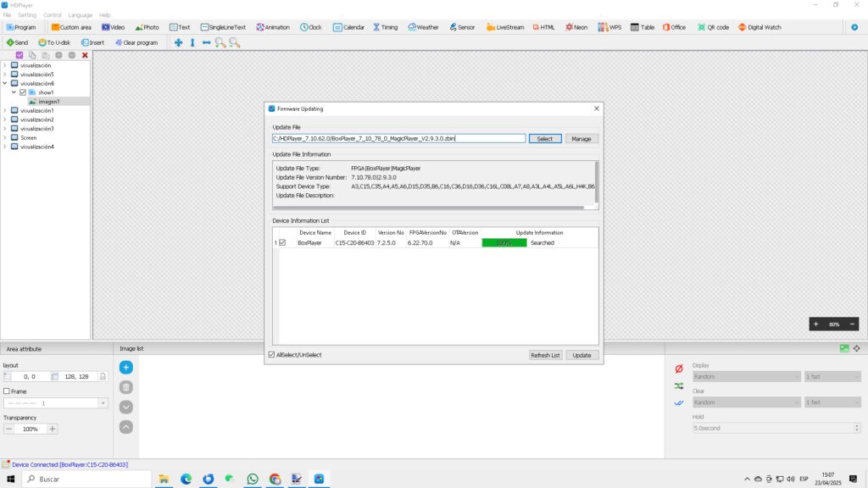Export the program To U-disk
Screen dimensions: 868x488
point(54,42)
